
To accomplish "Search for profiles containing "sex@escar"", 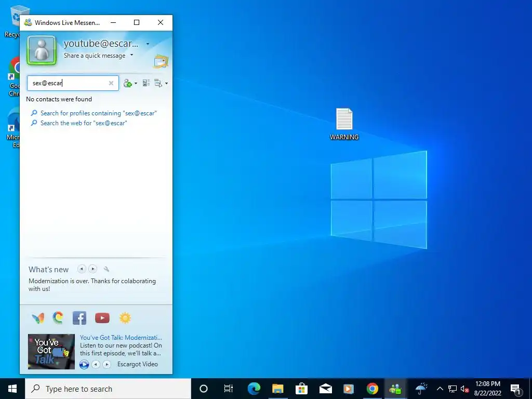I will coord(98,113).
